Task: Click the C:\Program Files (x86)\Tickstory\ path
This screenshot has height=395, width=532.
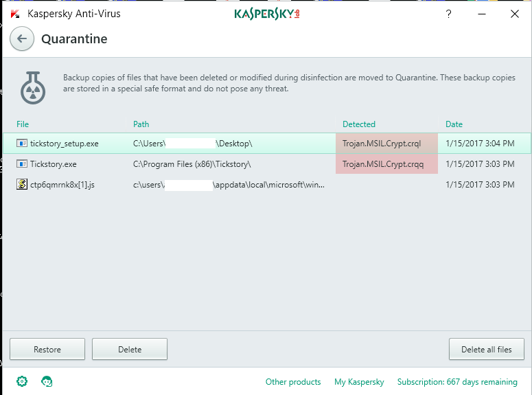Action: 192,164
